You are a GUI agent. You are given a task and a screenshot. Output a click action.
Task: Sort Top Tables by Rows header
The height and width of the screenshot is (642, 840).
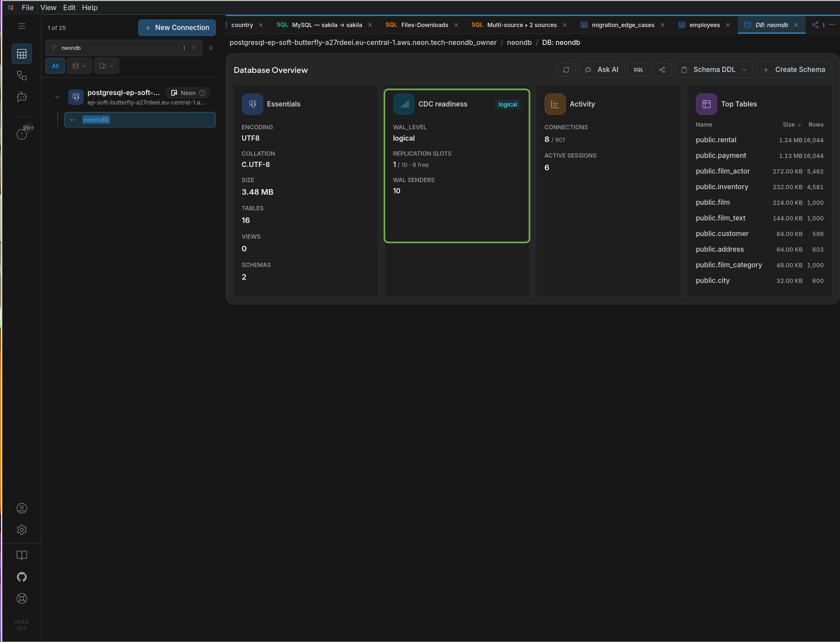[816, 125]
